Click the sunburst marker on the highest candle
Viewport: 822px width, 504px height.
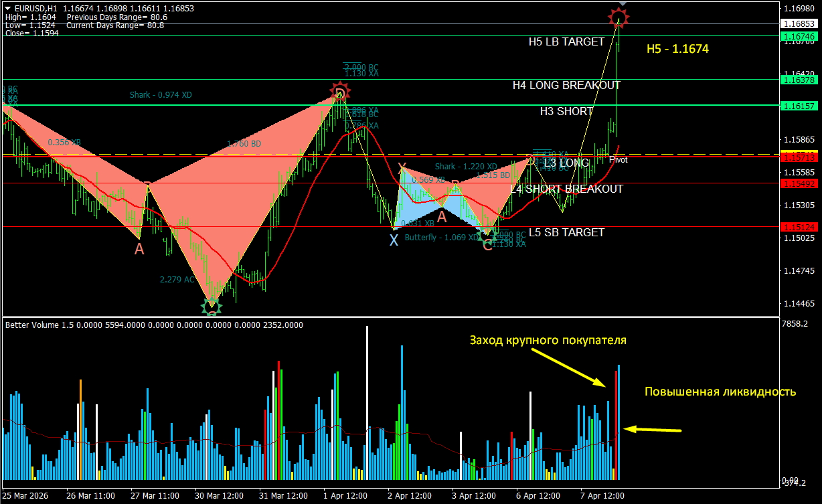click(618, 17)
